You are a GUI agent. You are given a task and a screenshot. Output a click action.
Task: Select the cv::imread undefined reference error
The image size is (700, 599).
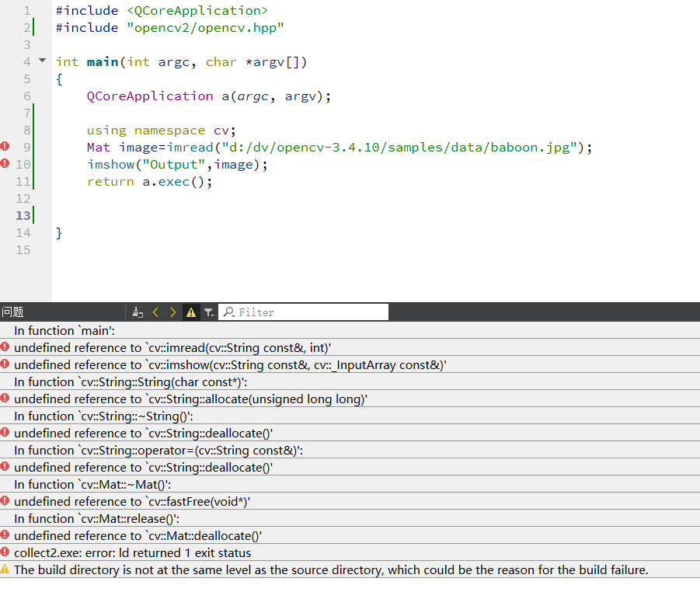(350, 348)
